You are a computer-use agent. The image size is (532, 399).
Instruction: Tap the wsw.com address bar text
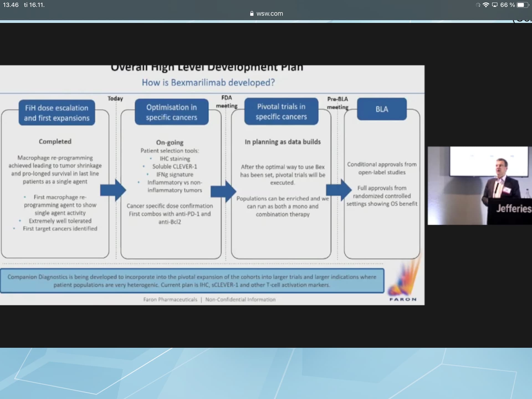[x=270, y=14]
